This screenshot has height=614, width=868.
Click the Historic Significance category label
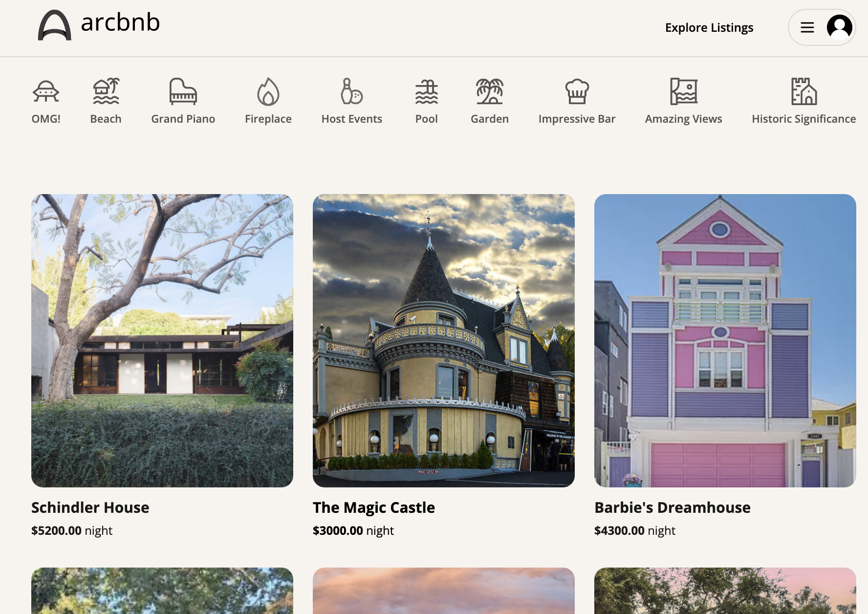coord(804,119)
